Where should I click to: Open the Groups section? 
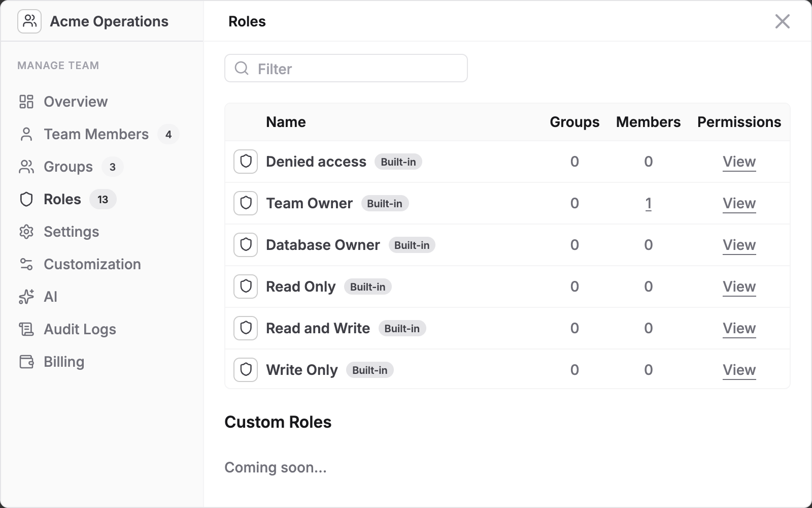coord(69,167)
